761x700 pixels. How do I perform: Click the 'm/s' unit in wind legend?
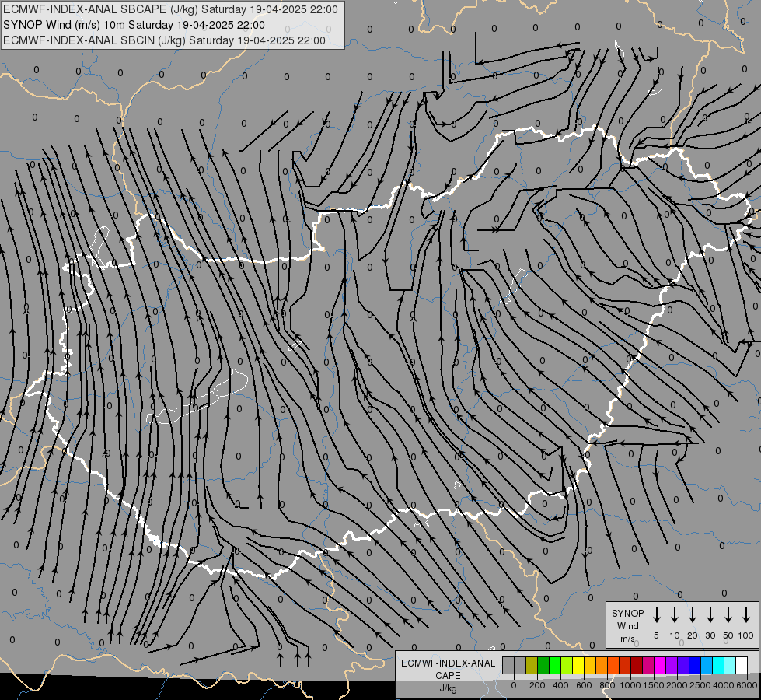coord(627,639)
